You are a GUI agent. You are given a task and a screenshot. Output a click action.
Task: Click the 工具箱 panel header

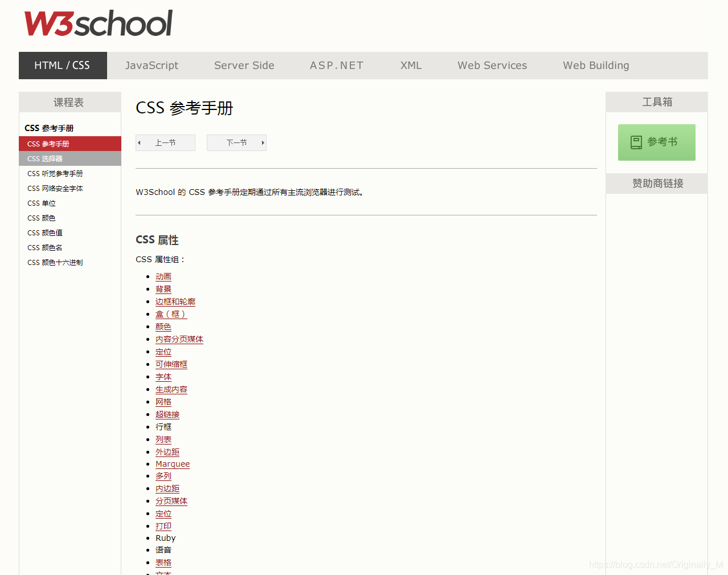(657, 102)
